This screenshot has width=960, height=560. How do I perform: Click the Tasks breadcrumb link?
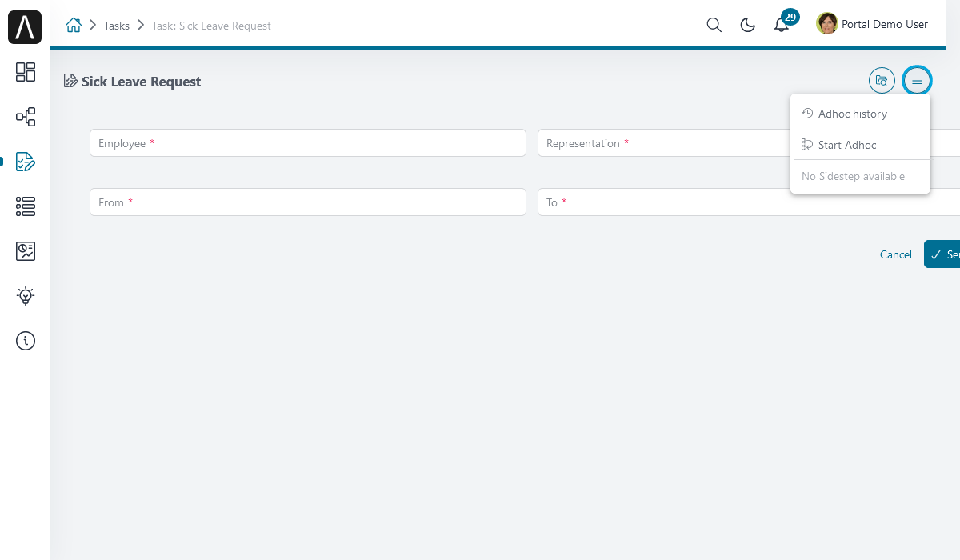pyautogui.click(x=117, y=26)
